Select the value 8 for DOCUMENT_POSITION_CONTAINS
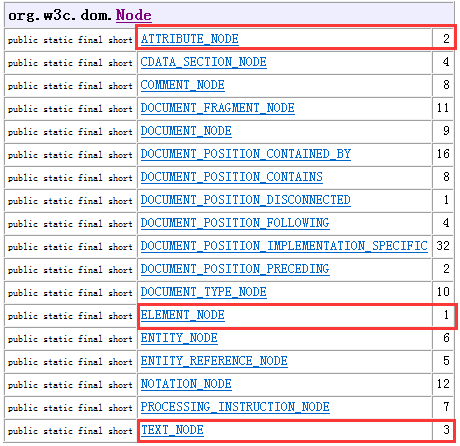460x446 pixels. [446, 177]
